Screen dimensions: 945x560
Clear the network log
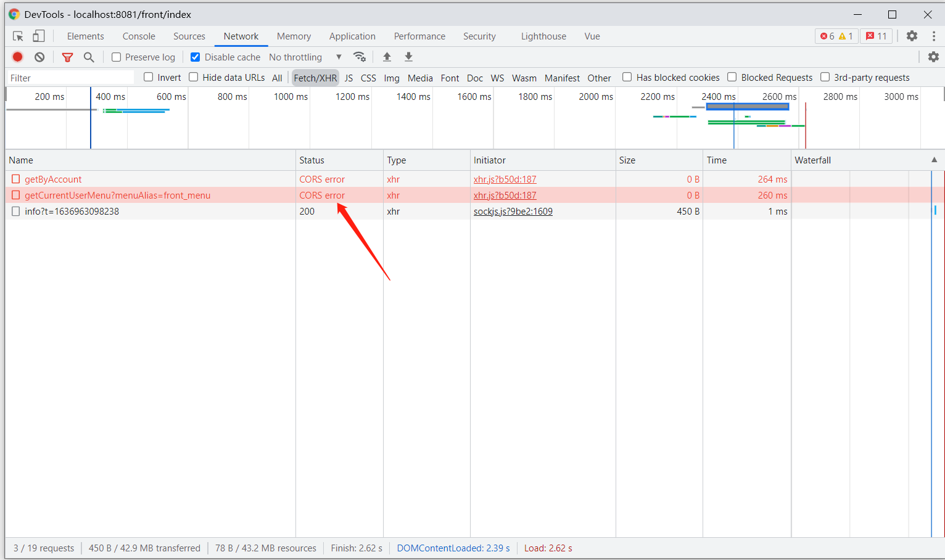(x=39, y=57)
